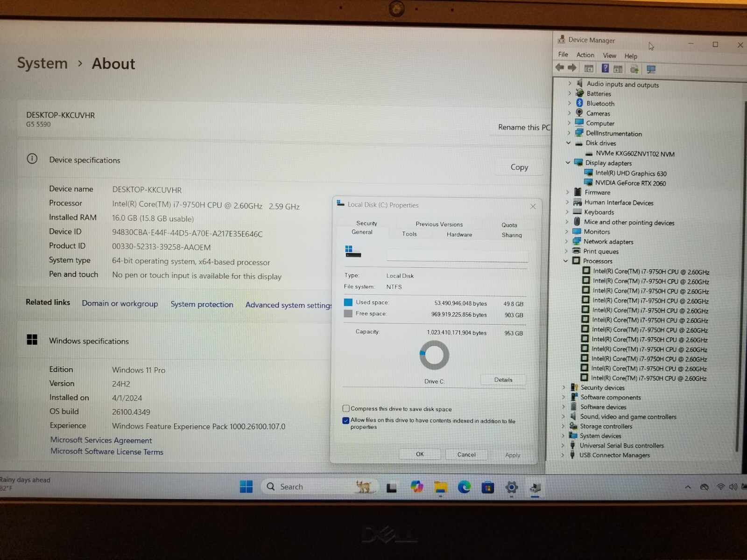Switch to the Hardware tab in disk properties
Viewport: 747px width, 560px height.
click(x=459, y=234)
